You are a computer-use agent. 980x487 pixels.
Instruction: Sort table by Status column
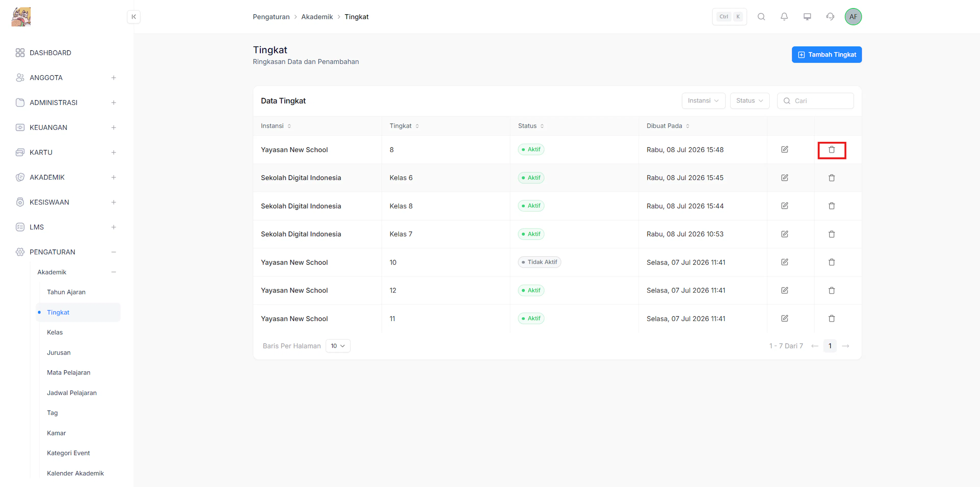[x=531, y=126]
